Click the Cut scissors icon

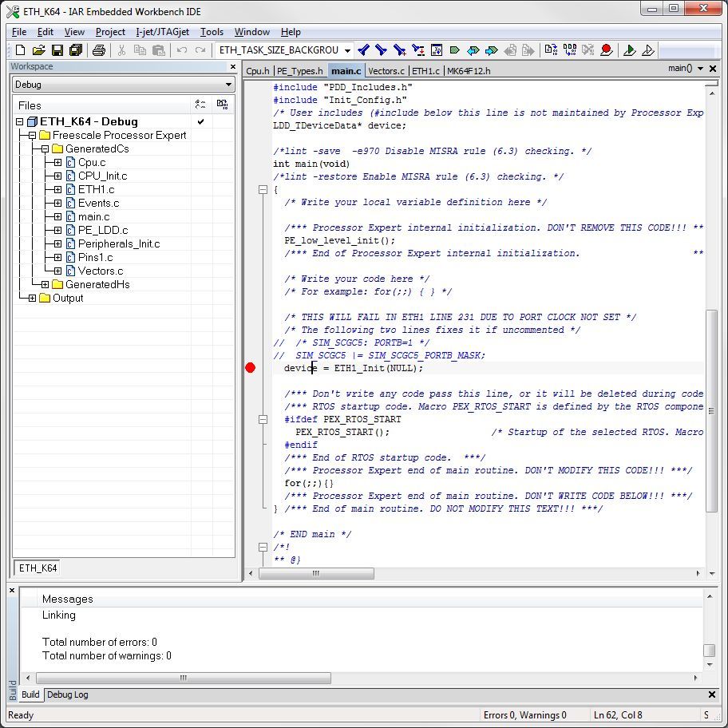(121, 50)
